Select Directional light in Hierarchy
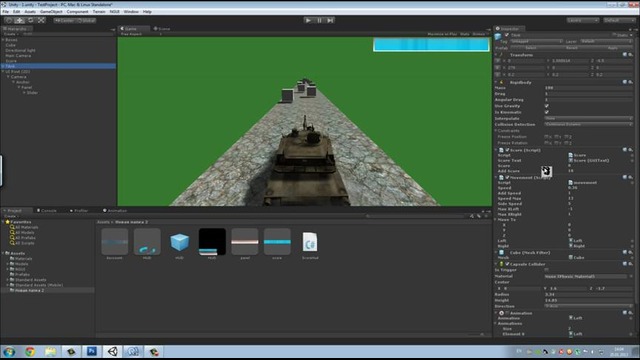The width and height of the screenshot is (640, 360). pos(20,50)
